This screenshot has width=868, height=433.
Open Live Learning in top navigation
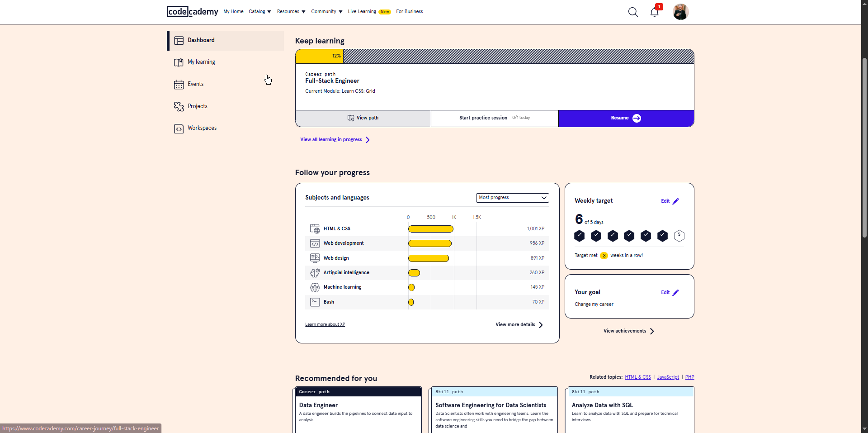pyautogui.click(x=369, y=12)
